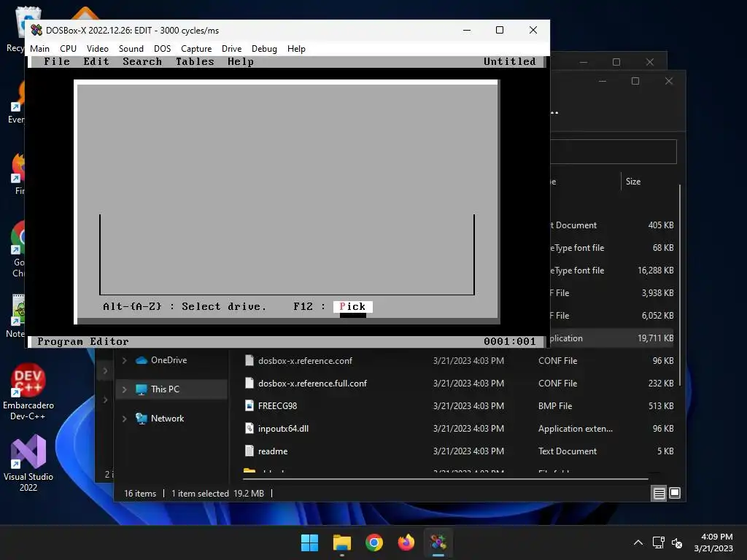Select OneDrive in the navigation pane

[x=169, y=360]
